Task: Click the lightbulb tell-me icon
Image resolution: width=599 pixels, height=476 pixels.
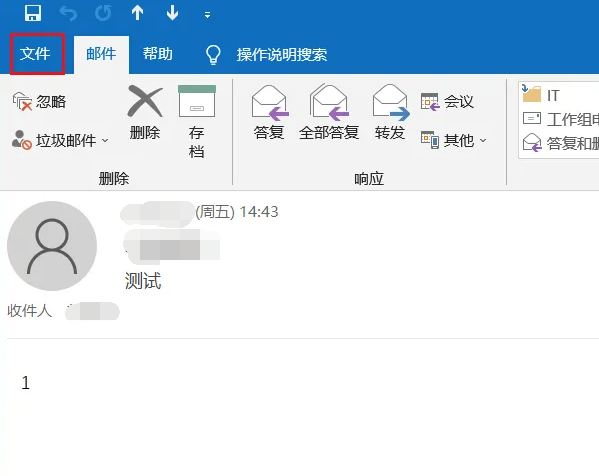Action: (x=213, y=55)
